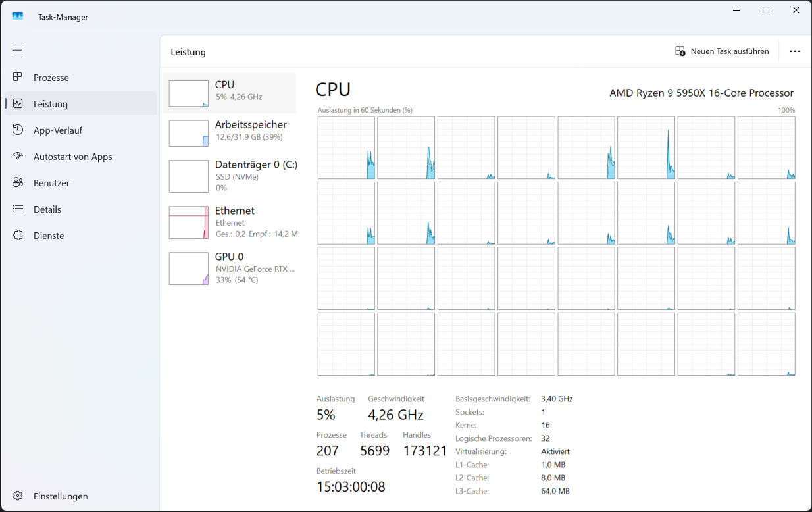Click the L3-Cache value 64,0 MB
The width and height of the screenshot is (812, 512).
(x=555, y=491)
